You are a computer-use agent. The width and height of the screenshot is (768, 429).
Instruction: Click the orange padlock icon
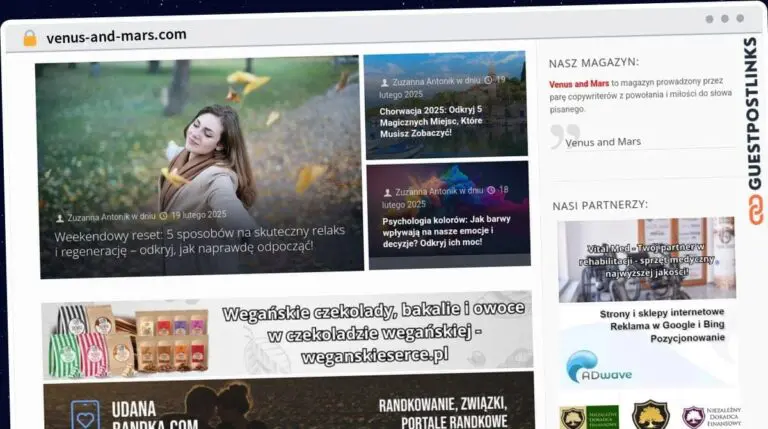point(30,37)
